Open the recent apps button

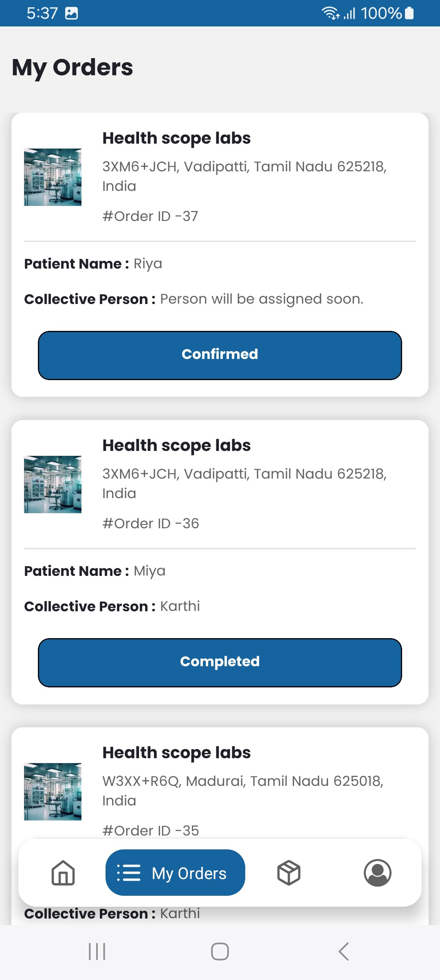pyautogui.click(x=97, y=952)
